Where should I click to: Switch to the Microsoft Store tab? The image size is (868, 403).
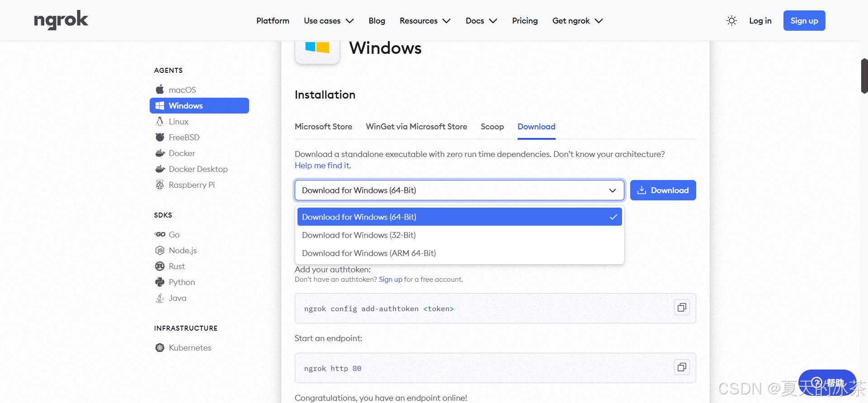323,127
